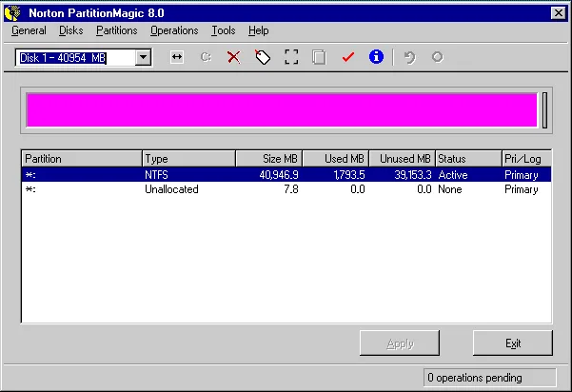This screenshot has width=572, height=392.
Task: Click the 7.8 size value
Action: click(291, 189)
